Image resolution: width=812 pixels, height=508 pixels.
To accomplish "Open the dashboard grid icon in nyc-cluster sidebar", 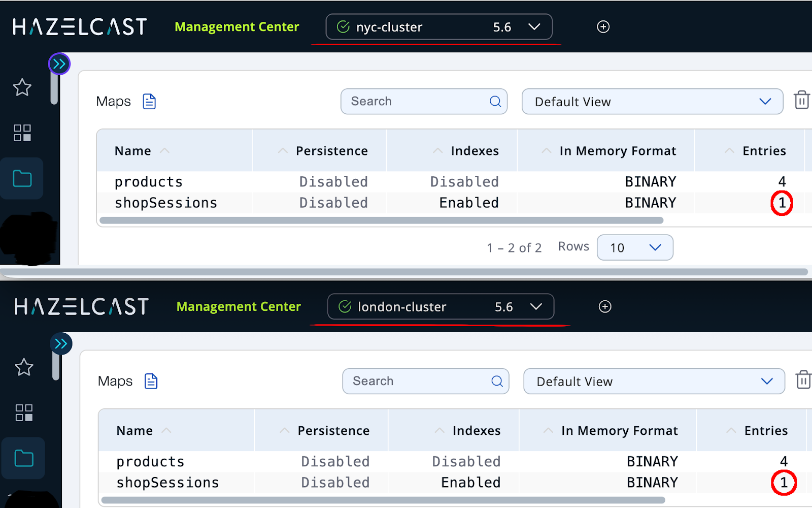I will click(x=22, y=133).
